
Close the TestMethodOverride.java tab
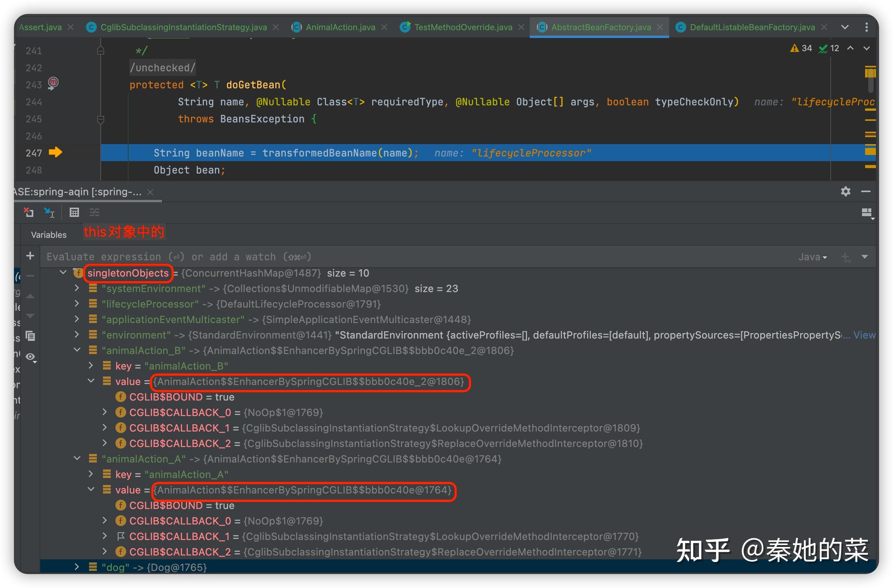click(x=521, y=27)
